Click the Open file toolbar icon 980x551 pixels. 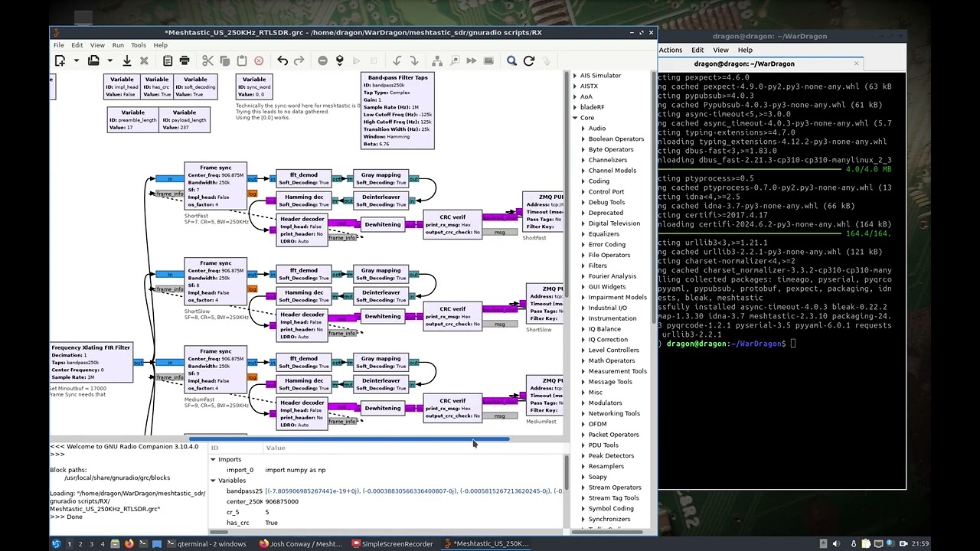click(x=93, y=60)
